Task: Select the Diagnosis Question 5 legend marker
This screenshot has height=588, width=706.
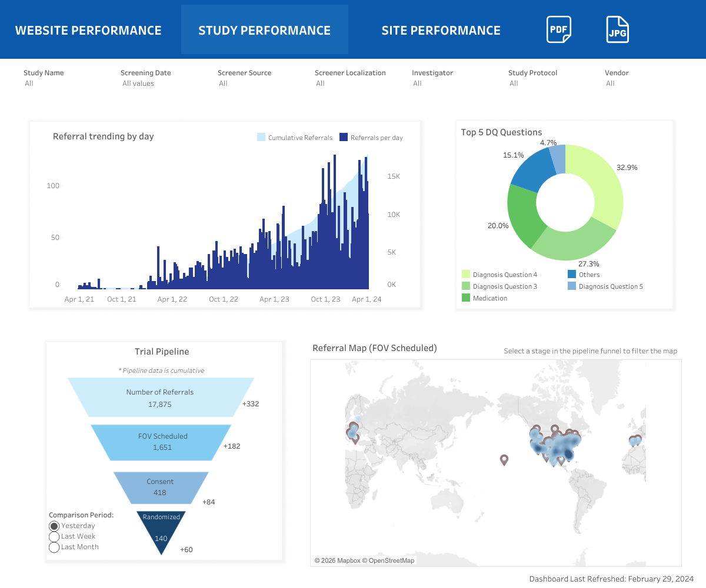Action: [571, 286]
